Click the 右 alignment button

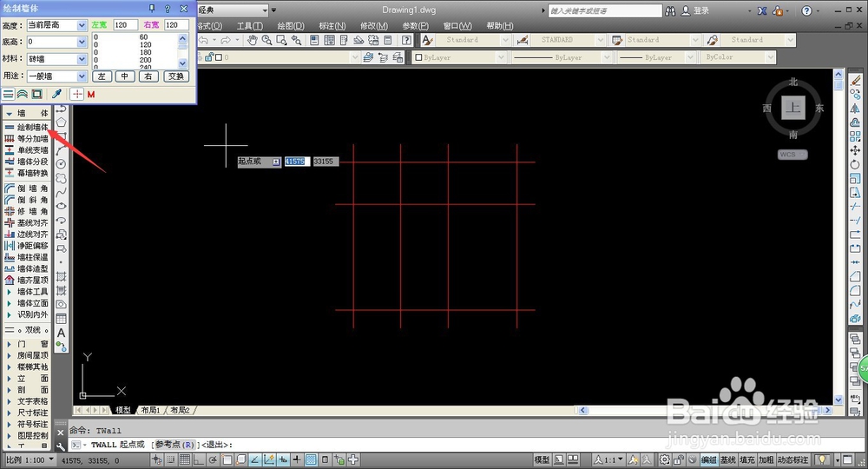coord(148,76)
